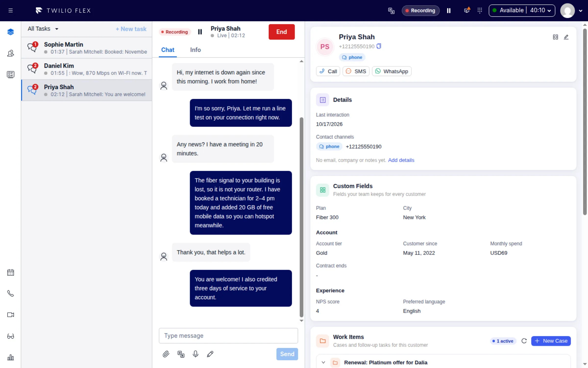Open the All Tasks filter dropdown
The height and width of the screenshot is (368, 588).
tap(43, 29)
